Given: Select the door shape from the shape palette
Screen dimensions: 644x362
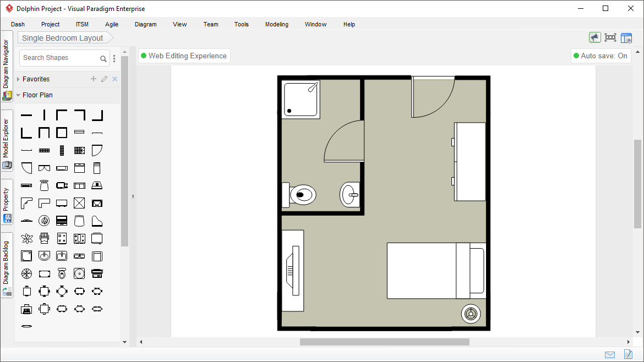Looking at the screenshot, I should pos(97,150).
